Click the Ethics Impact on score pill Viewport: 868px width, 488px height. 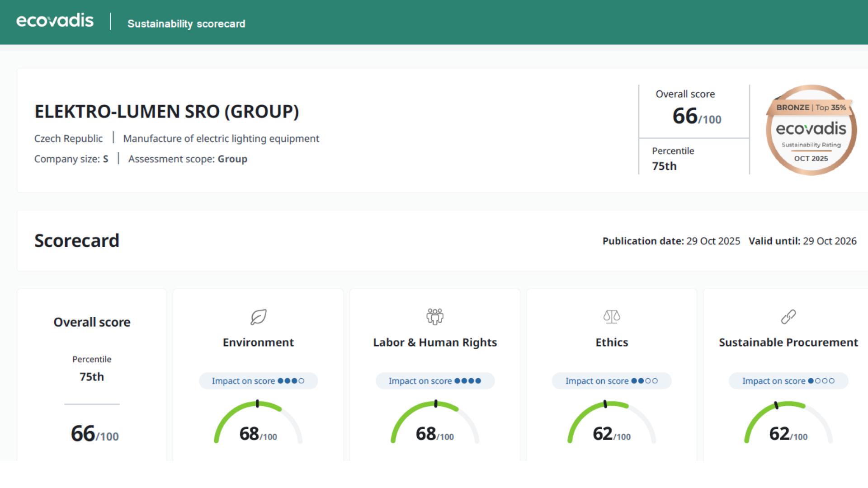(x=612, y=381)
